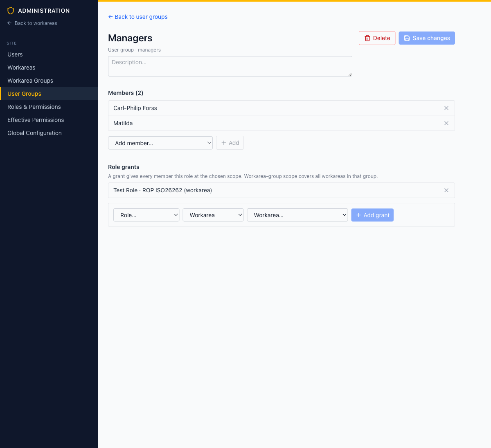Remove the Test Role ROP ISO26262 grant
The image size is (491, 448).
[446, 190]
